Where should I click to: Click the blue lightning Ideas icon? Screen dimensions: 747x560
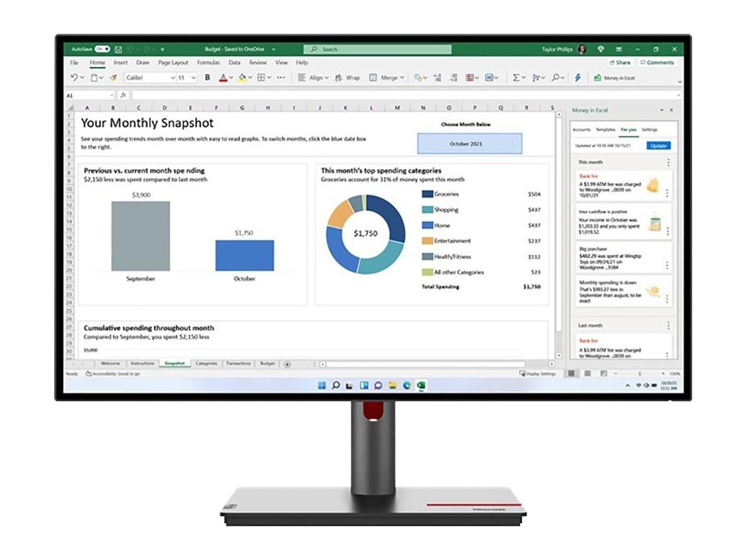pos(578,77)
